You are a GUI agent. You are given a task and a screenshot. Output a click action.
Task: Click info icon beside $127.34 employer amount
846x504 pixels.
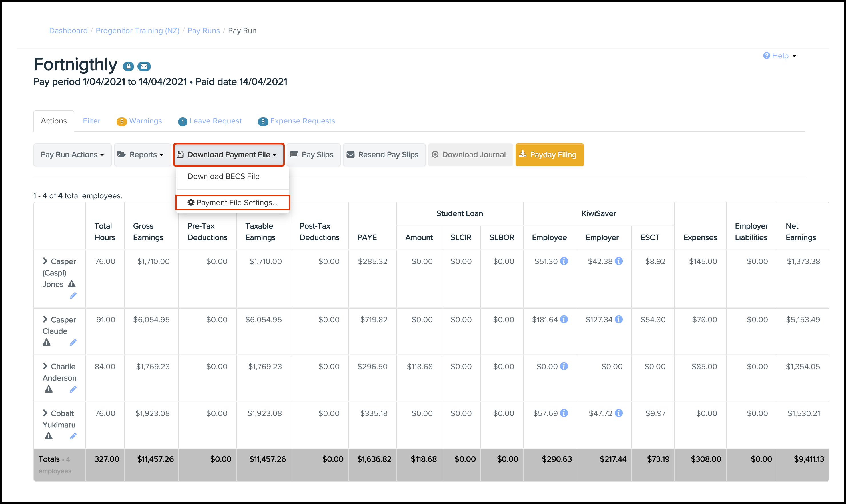[619, 320]
